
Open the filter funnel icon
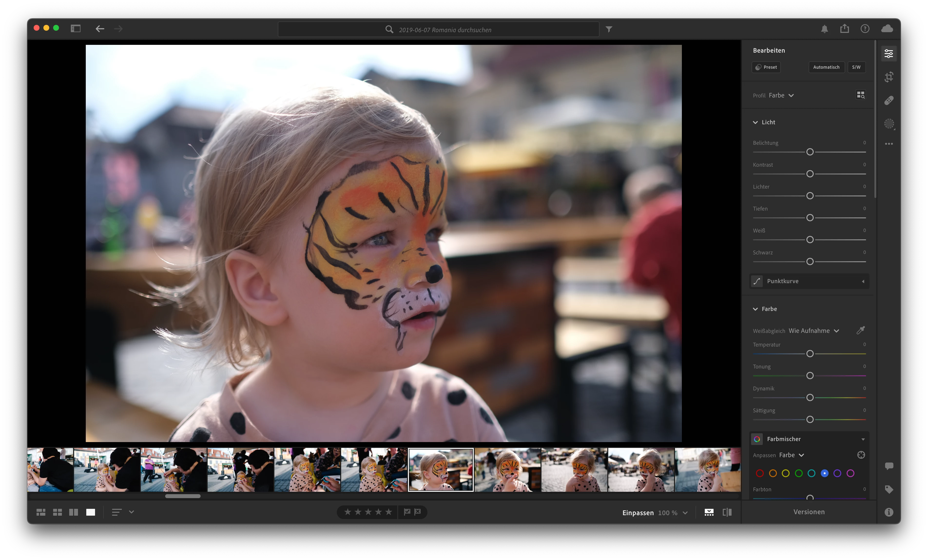click(x=609, y=29)
